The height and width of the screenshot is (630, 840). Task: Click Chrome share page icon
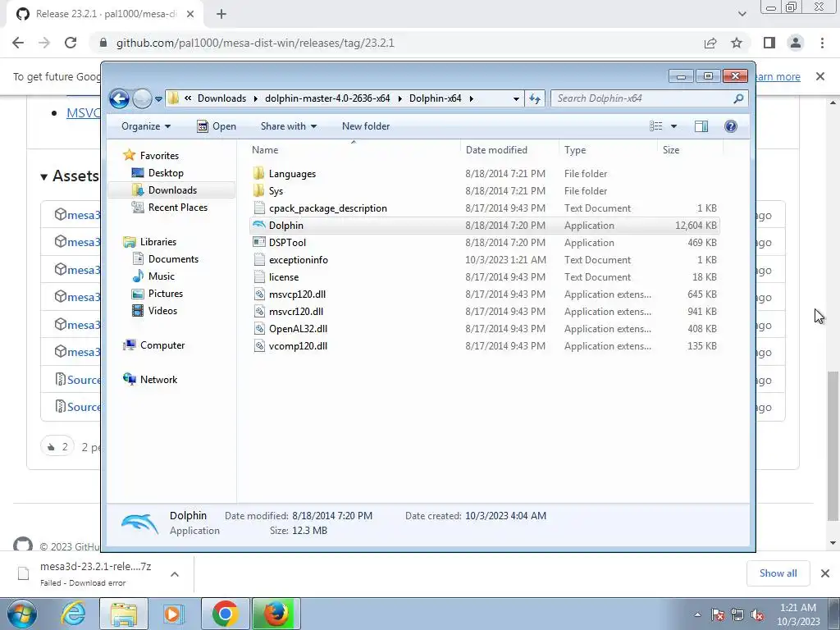tap(710, 43)
